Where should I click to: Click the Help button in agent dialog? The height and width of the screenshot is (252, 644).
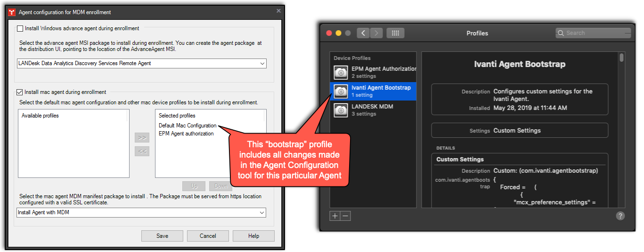253,236
